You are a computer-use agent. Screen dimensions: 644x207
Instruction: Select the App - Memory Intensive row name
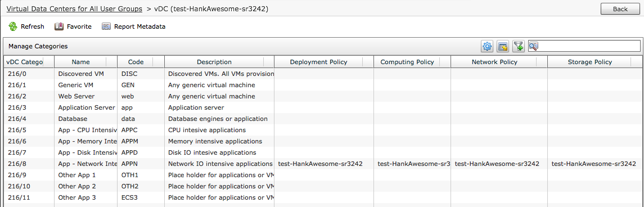pyautogui.click(x=88, y=141)
